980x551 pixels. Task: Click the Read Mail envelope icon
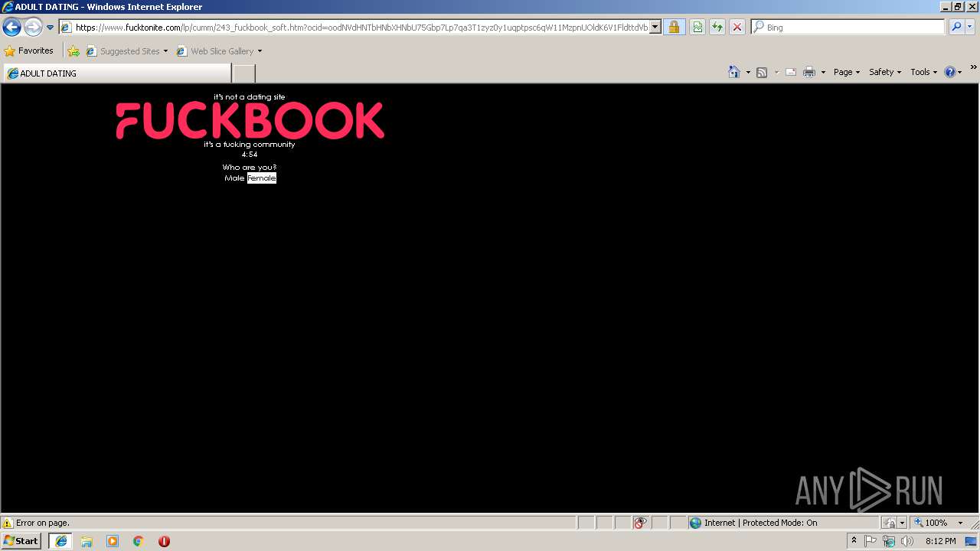click(791, 72)
